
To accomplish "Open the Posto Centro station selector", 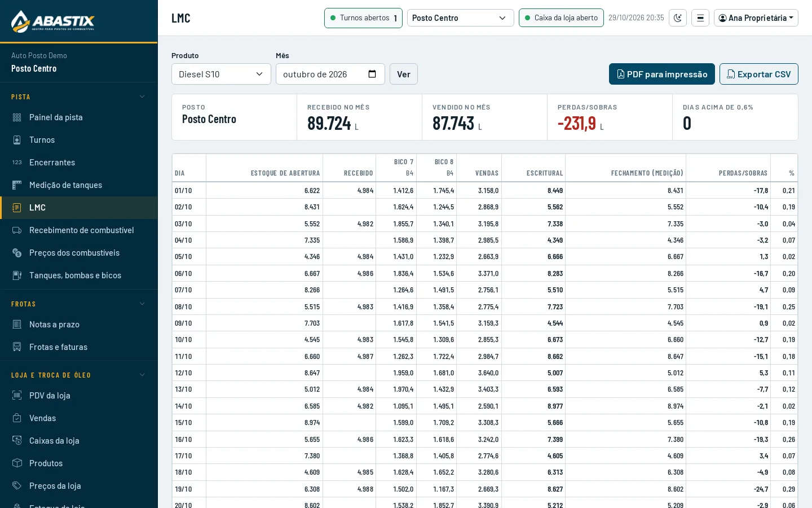I will 460,18.
